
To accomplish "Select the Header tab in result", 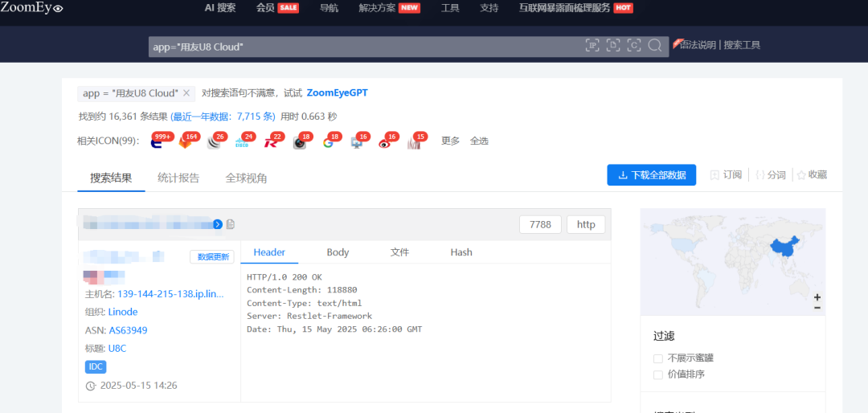I will pyautogui.click(x=269, y=252).
